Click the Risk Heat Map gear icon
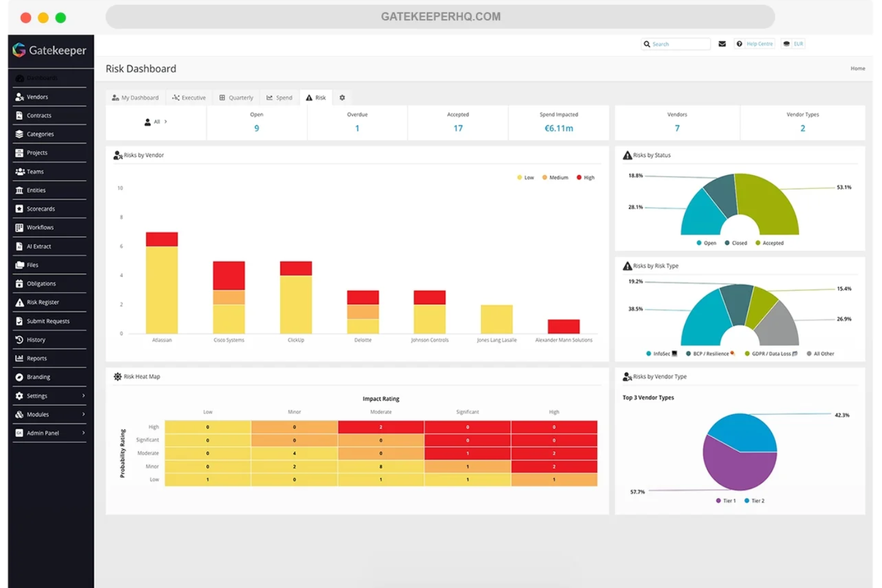882x588 pixels. click(x=117, y=377)
